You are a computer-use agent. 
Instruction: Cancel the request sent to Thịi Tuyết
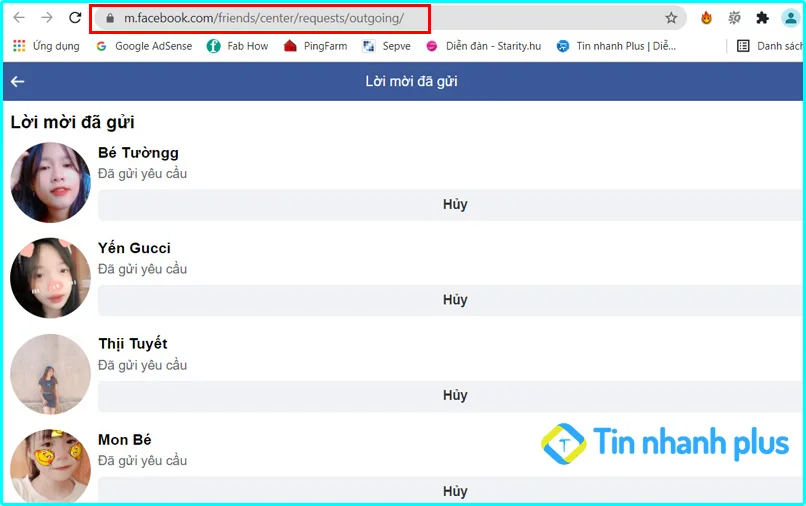tap(450, 396)
